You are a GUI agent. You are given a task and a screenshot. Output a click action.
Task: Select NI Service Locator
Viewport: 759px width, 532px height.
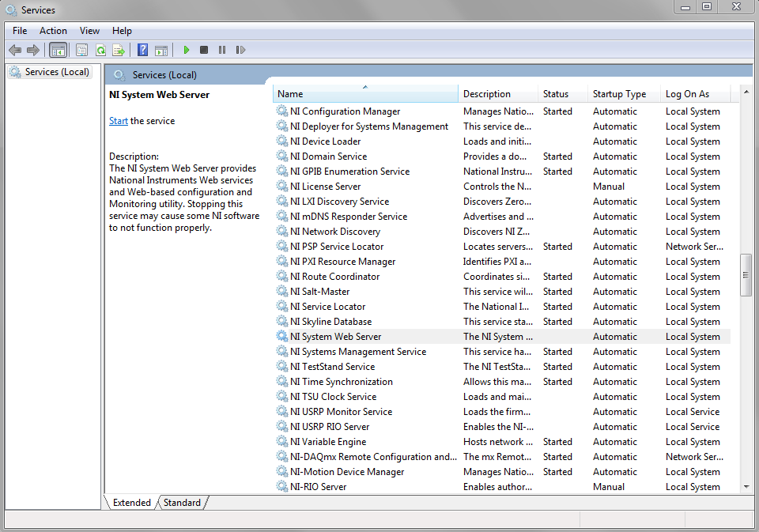pos(501,306)
